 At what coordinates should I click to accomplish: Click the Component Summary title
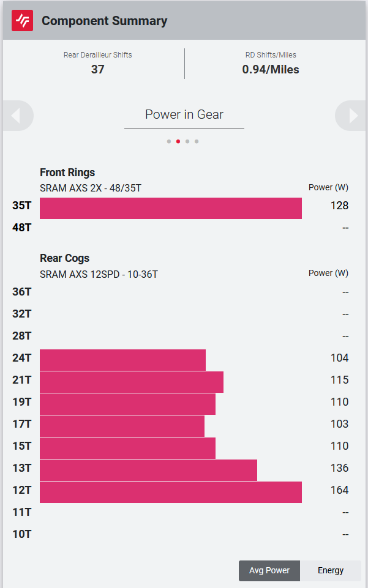tap(104, 21)
